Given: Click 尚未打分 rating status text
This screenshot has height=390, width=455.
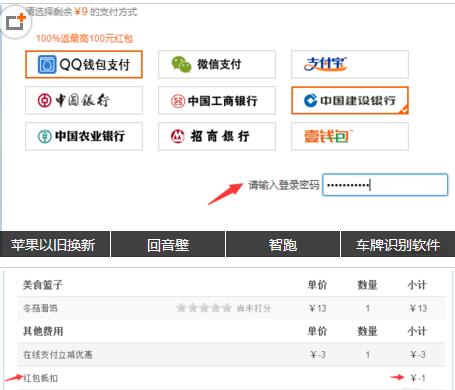Looking at the screenshot, I should coord(253,308).
